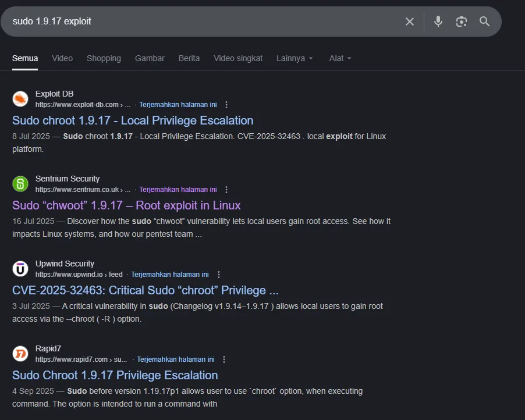Clear the search query with X icon
Viewport: 525px width, 420px height.
pos(410,22)
